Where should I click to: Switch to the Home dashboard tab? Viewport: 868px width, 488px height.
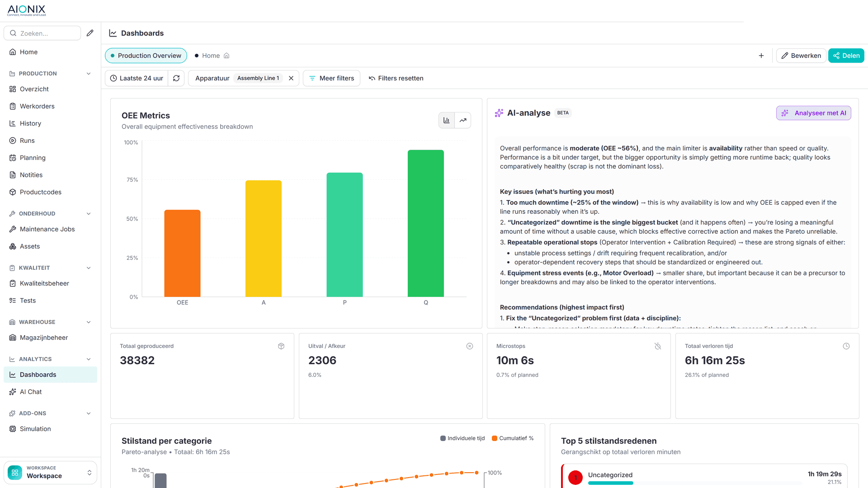pyautogui.click(x=212, y=56)
